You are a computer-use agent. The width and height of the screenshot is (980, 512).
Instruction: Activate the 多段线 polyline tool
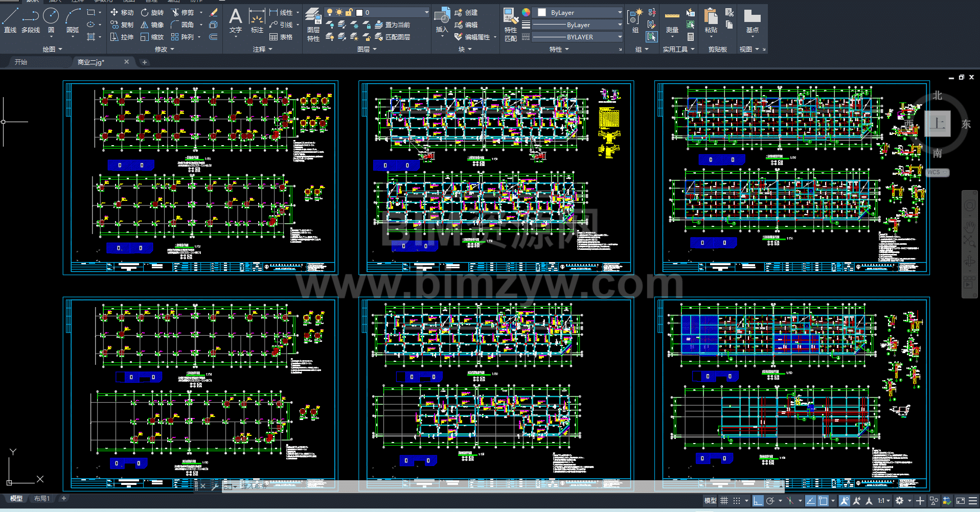coord(31,20)
